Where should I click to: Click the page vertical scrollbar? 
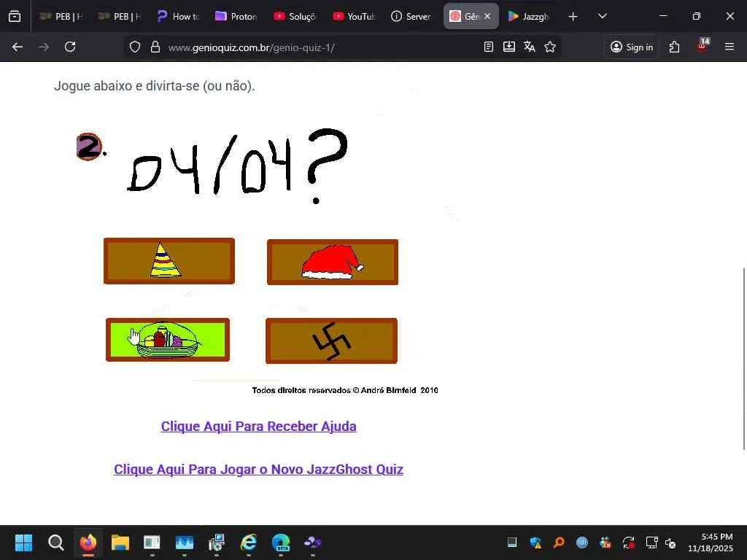click(744, 359)
